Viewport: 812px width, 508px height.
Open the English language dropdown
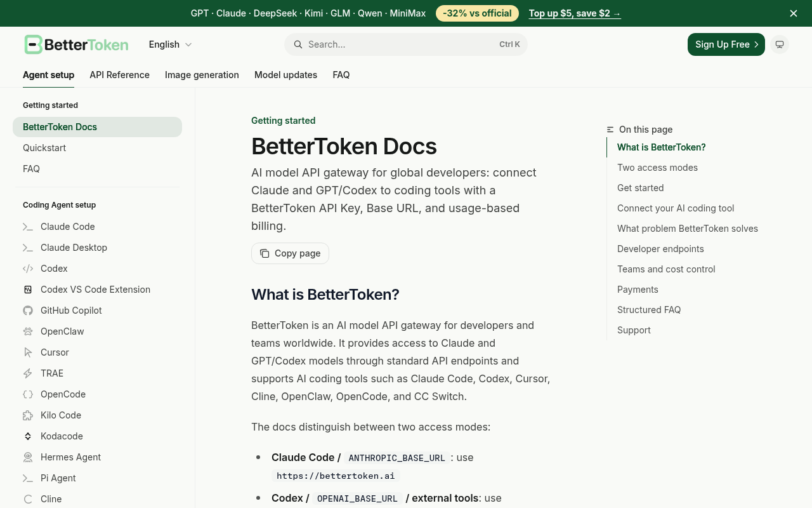[x=170, y=44]
